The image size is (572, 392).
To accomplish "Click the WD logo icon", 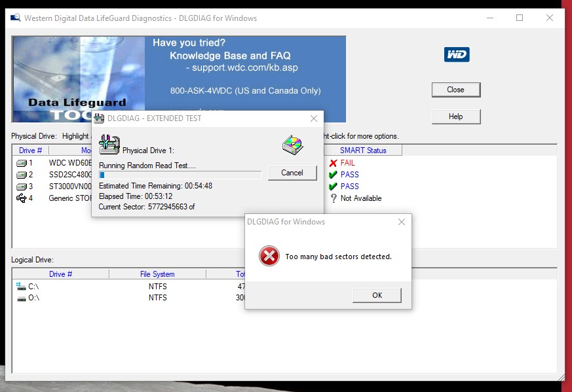I will click(x=456, y=55).
